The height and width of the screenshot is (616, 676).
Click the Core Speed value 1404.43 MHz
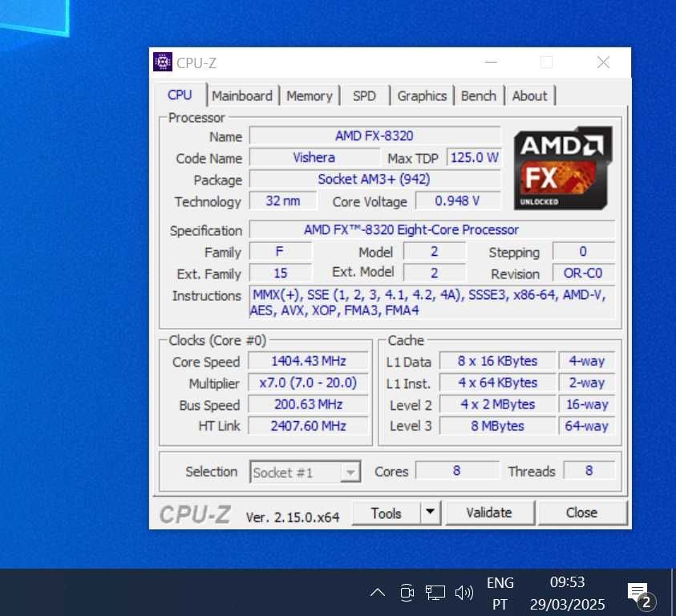[308, 361]
